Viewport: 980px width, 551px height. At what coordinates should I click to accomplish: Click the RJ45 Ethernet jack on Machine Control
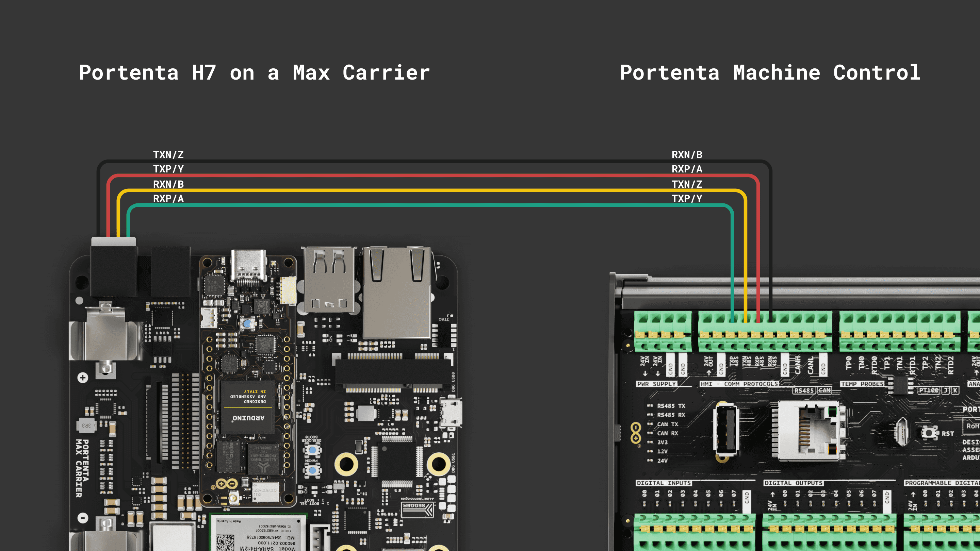pos(812,430)
